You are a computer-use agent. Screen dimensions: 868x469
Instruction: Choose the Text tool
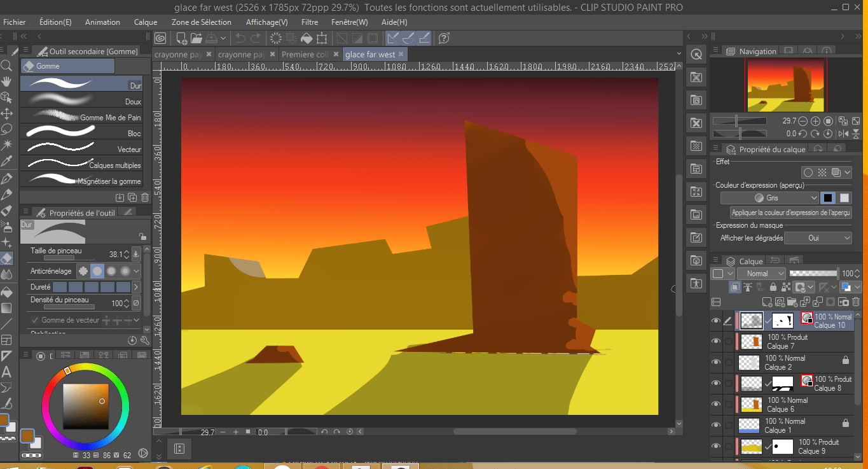click(x=6, y=372)
